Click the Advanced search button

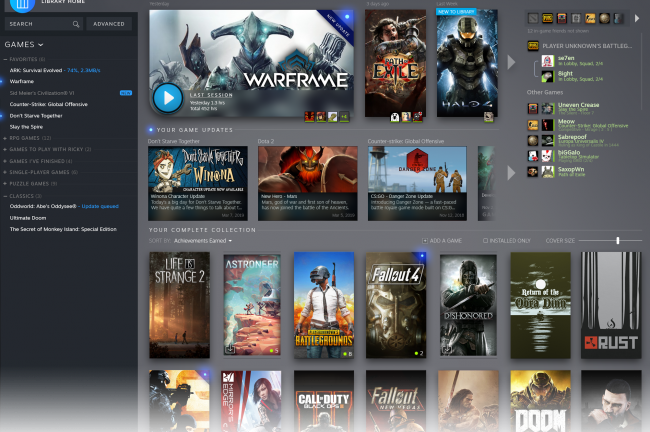coord(109,24)
